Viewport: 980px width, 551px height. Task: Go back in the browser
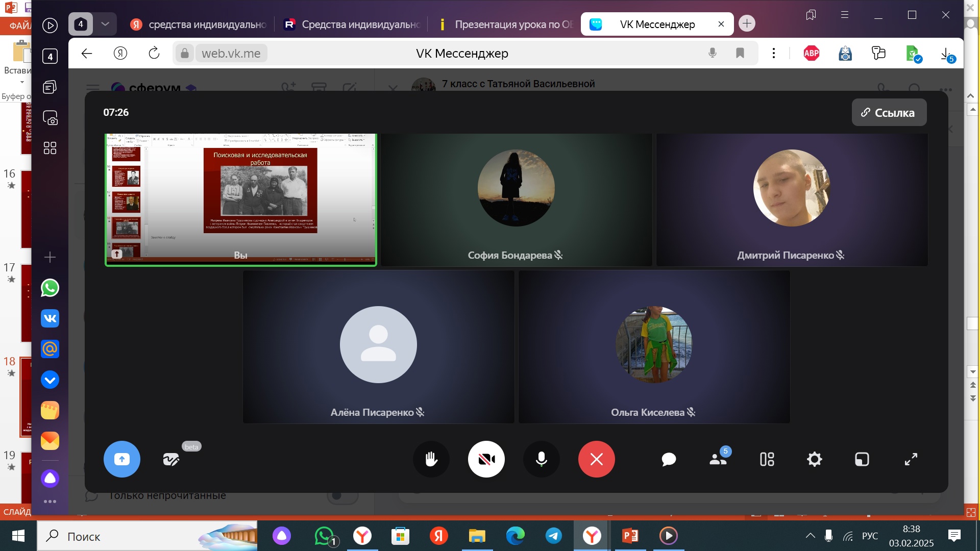[87, 53]
